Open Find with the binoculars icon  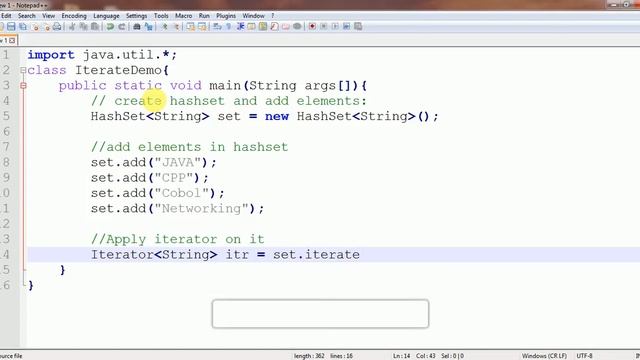[137, 27]
